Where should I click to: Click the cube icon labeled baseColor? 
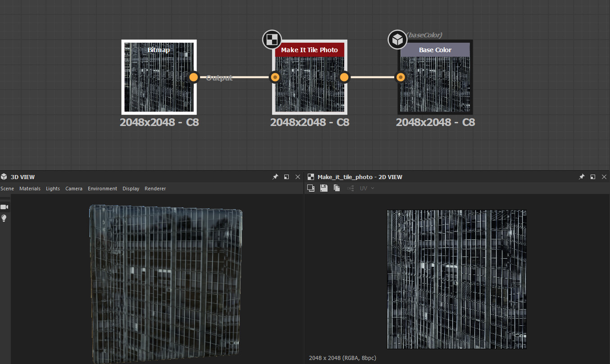pos(397,39)
